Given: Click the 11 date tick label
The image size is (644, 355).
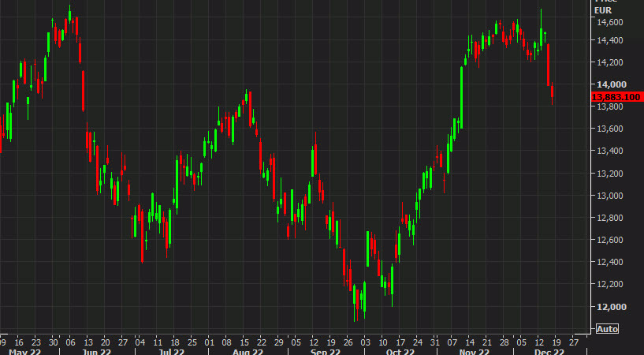Looking at the screenshot, I should [x=158, y=342].
